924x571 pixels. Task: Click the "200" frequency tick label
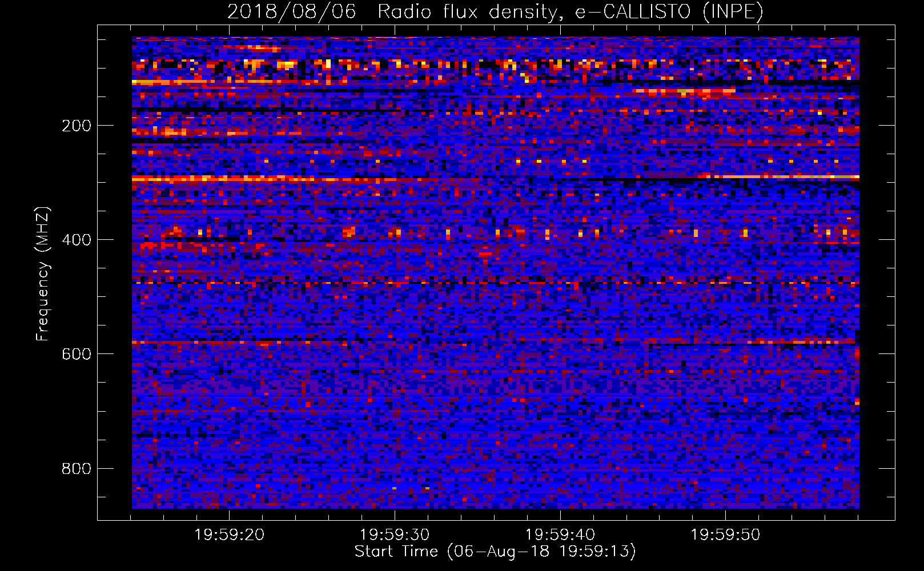(77, 126)
